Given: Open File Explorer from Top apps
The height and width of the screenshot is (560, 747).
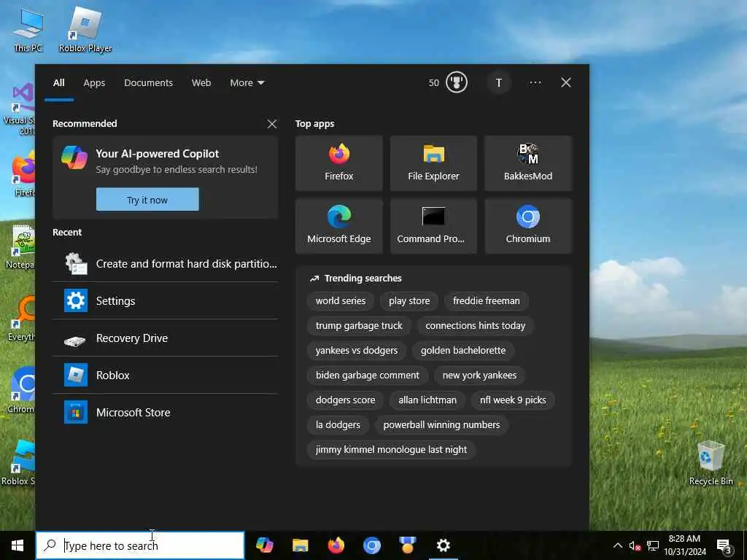Looking at the screenshot, I should tap(433, 163).
